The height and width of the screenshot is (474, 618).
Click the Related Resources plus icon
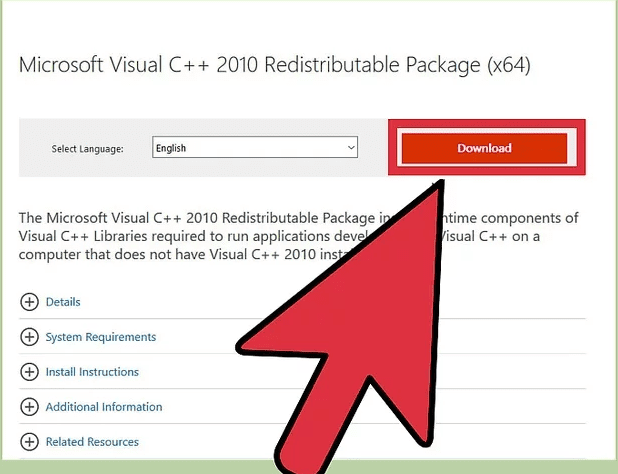[29, 442]
